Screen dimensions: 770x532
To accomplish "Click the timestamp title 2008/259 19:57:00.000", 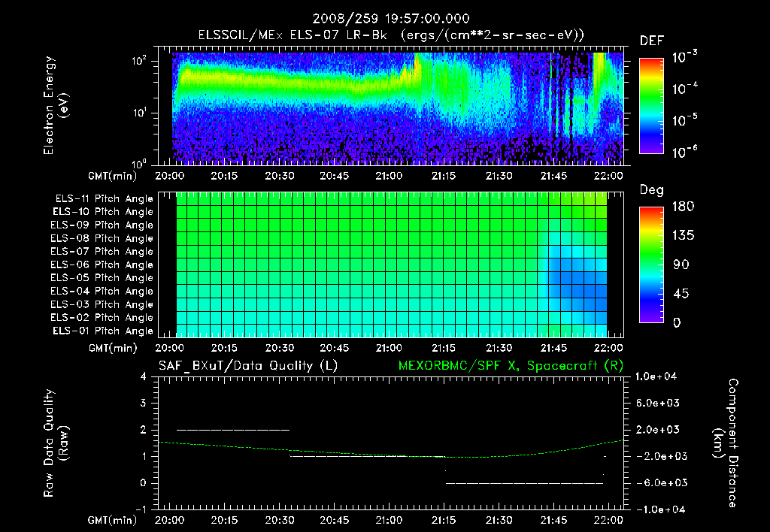I will point(391,19).
